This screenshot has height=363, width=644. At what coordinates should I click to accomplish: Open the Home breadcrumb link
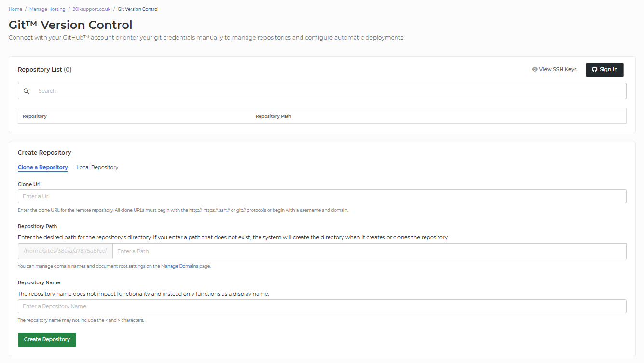tap(15, 9)
